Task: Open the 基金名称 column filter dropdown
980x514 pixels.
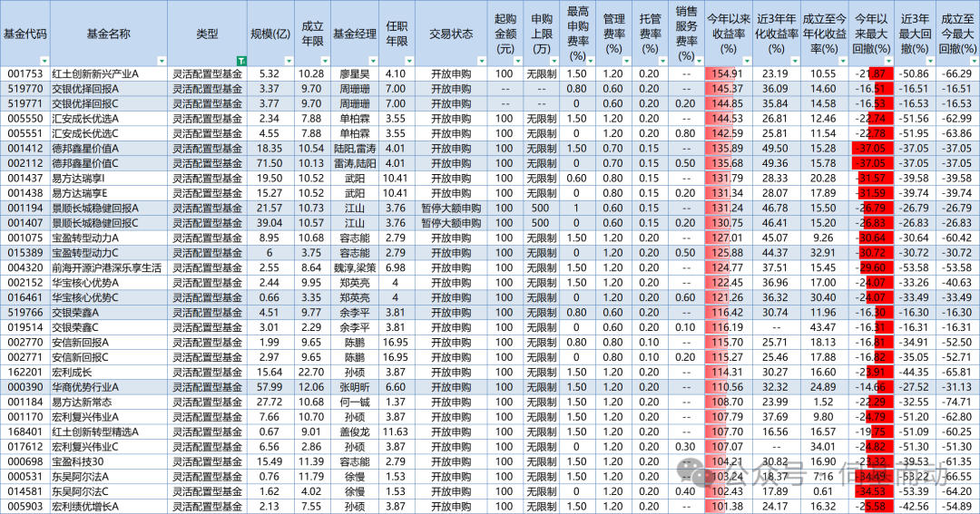Action: pyautogui.click(x=162, y=62)
